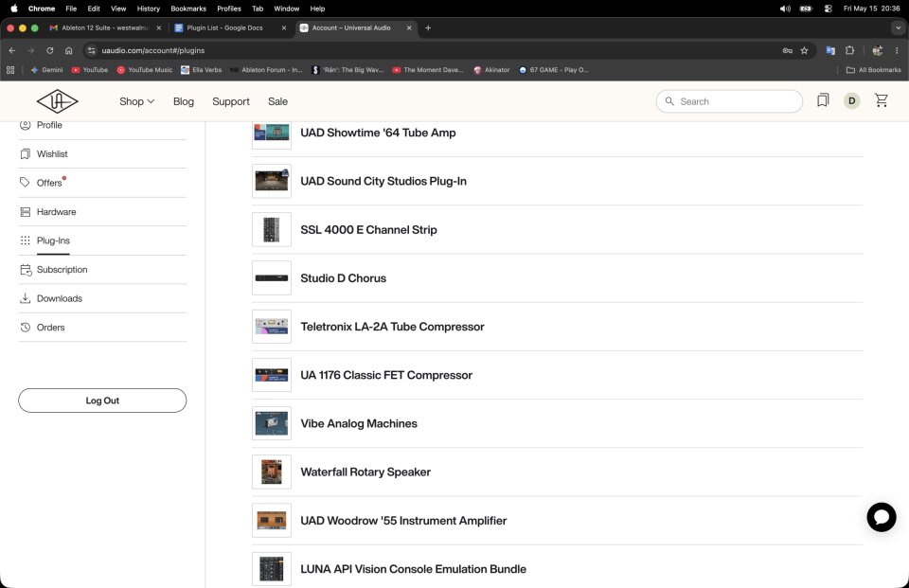Open the Chrome three-dot menu

[x=897, y=50]
